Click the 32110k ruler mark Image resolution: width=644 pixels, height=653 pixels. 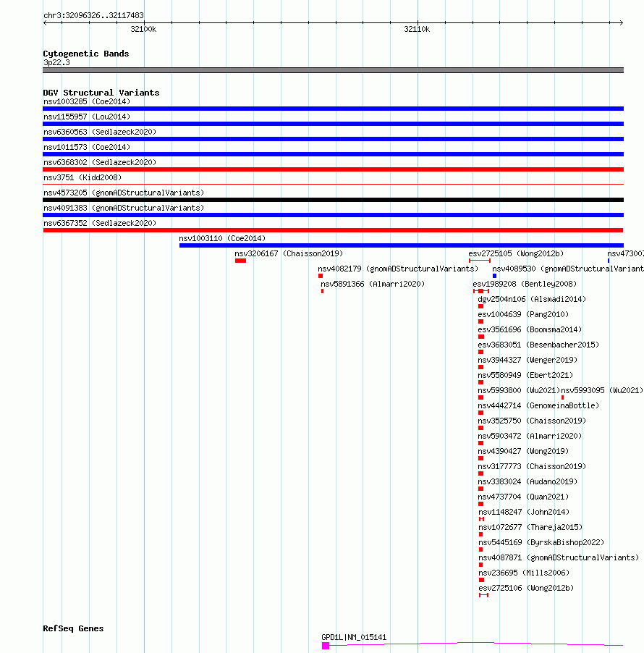(417, 29)
